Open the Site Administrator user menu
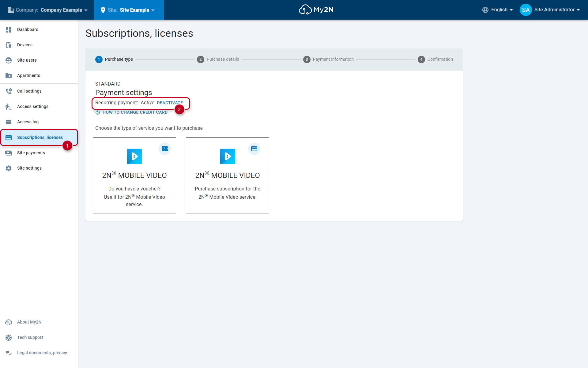Screen dimensions: 588x368 click(x=550, y=10)
